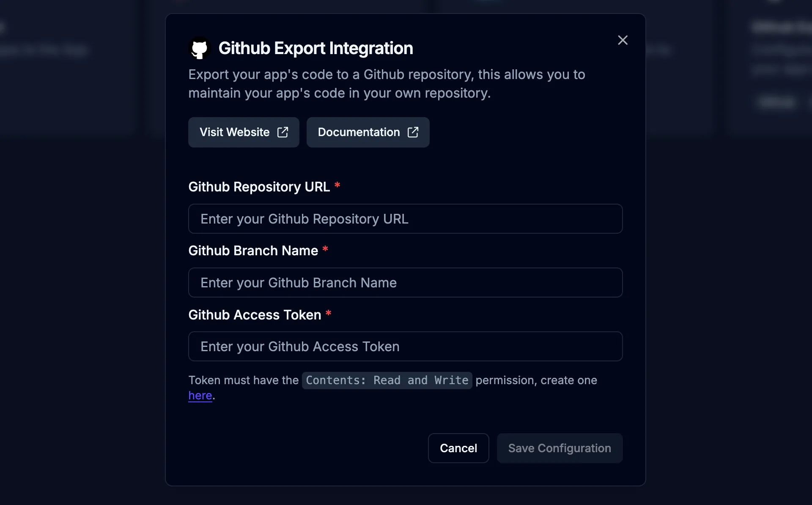Click the Github Branch Name input field

[x=405, y=282]
